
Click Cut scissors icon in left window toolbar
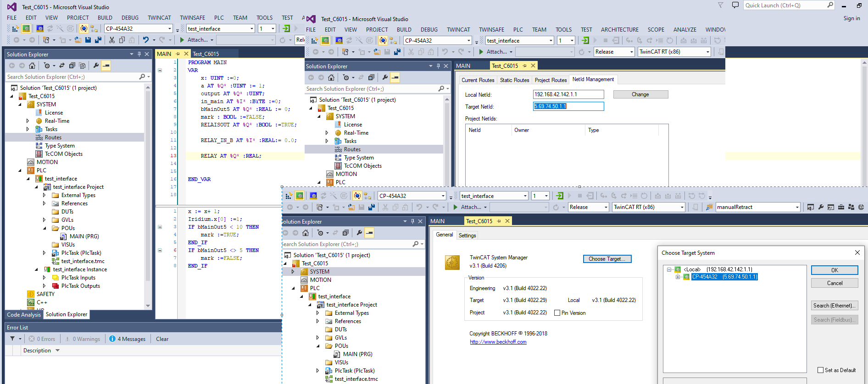pos(111,40)
